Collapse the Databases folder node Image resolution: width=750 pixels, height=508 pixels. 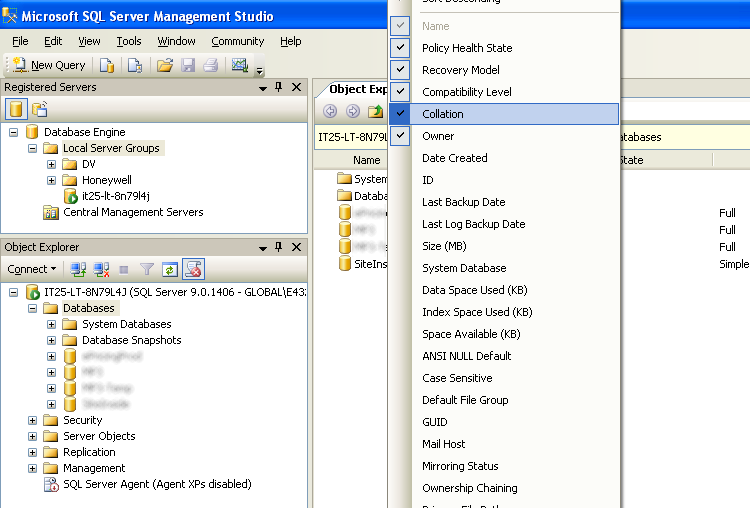tap(33, 309)
